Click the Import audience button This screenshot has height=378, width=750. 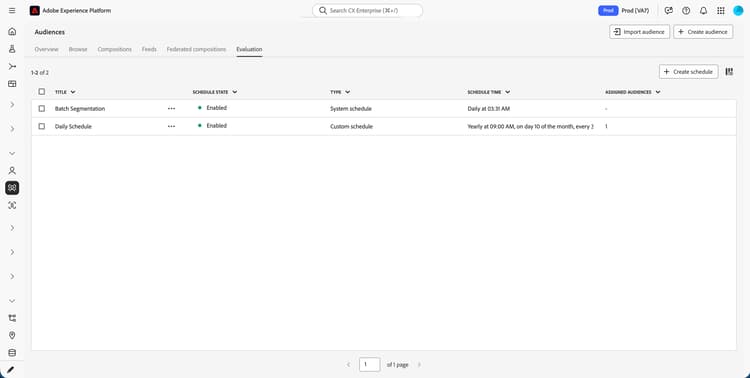click(640, 32)
